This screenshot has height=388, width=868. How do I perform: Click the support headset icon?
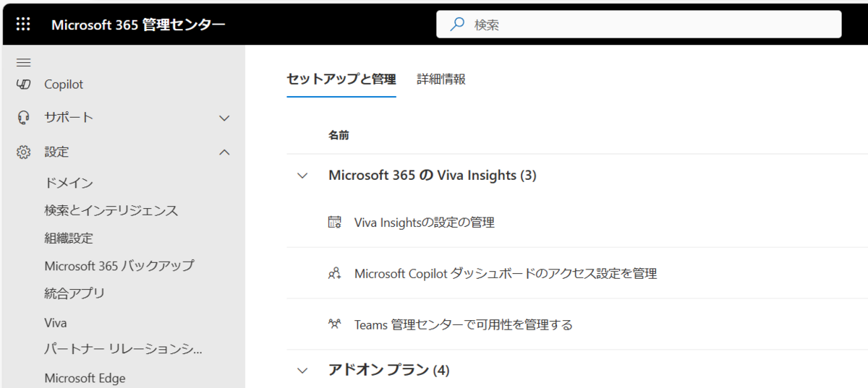click(23, 118)
